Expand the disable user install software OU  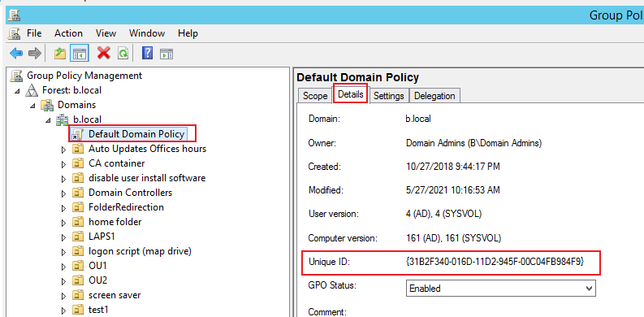tap(63, 179)
